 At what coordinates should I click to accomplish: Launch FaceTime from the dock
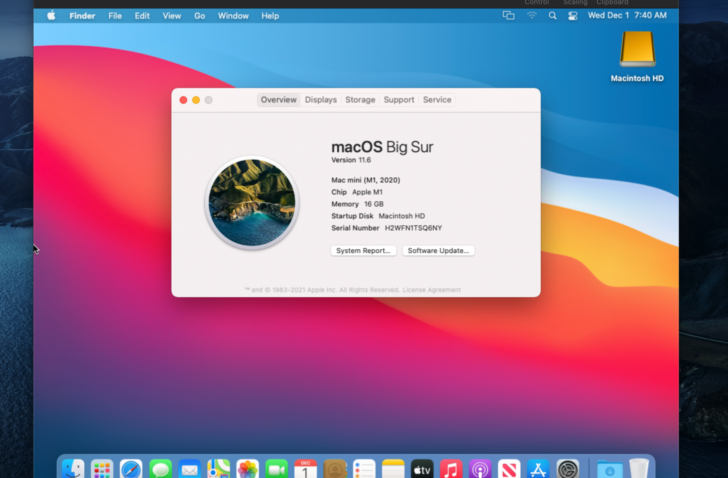point(277,469)
